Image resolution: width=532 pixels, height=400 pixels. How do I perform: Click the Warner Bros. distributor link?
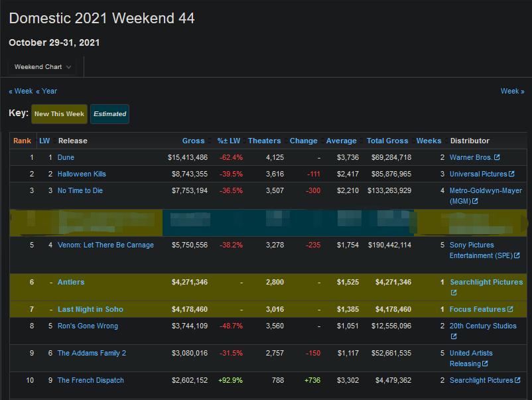pyautogui.click(x=470, y=157)
